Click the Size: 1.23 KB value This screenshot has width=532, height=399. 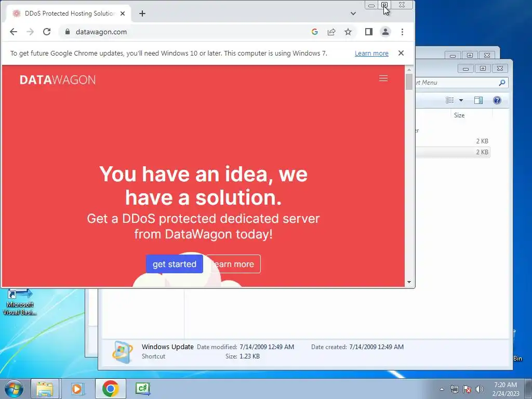pyautogui.click(x=249, y=356)
